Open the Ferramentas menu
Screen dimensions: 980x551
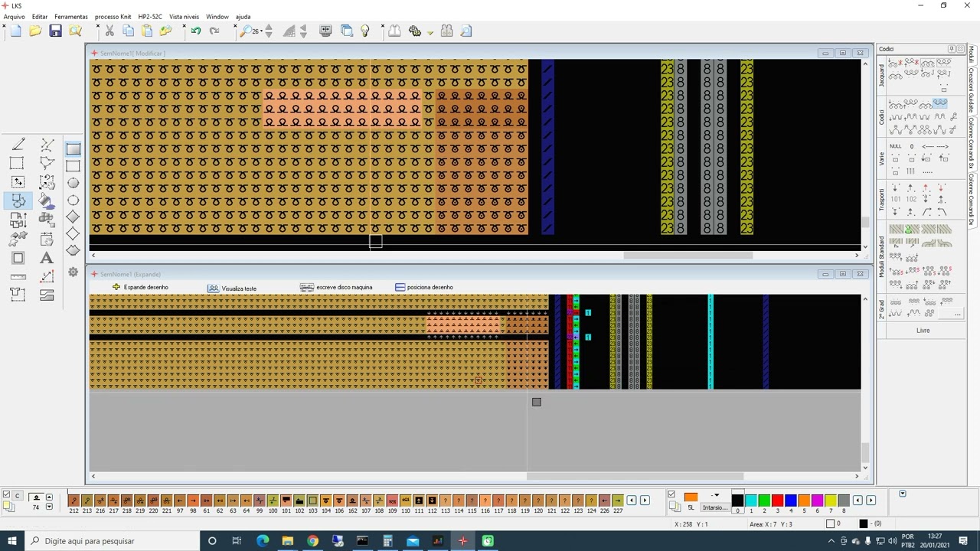(x=71, y=16)
